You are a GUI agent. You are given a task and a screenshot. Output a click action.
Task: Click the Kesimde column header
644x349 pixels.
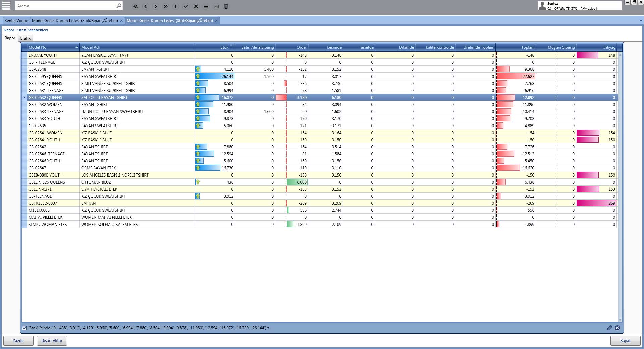click(x=325, y=47)
